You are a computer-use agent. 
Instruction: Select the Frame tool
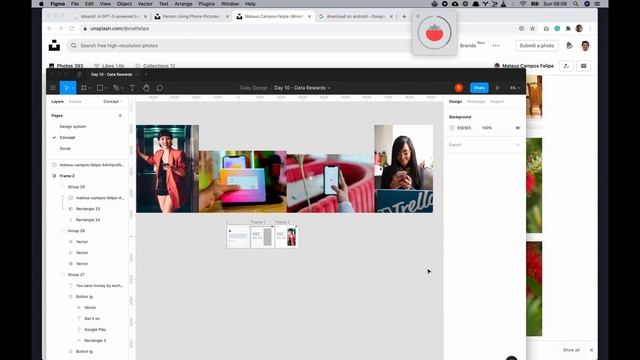coord(84,88)
